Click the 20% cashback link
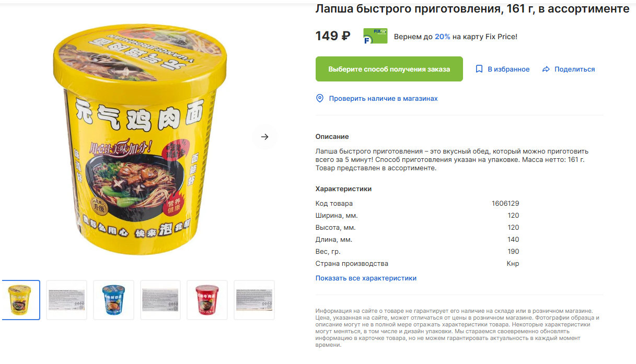The width and height of the screenshot is (636, 364). [x=442, y=37]
